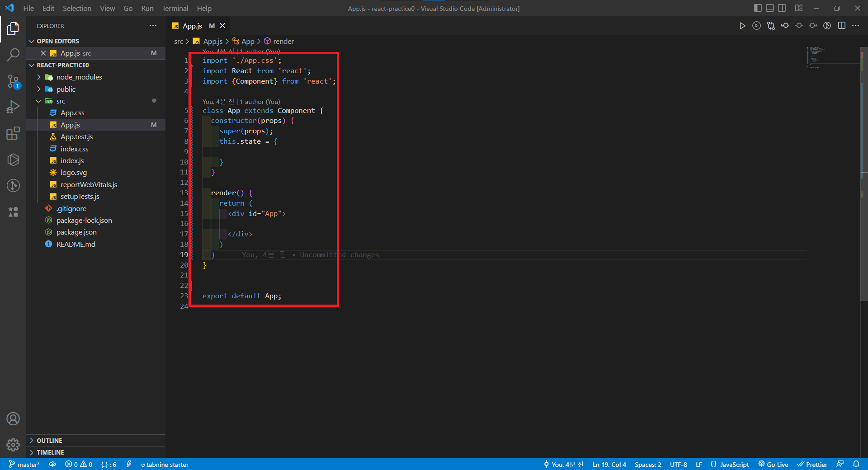This screenshot has width=868, height=470.
Task: Open index.css in the explorer
Action: [x=96, y=149]
